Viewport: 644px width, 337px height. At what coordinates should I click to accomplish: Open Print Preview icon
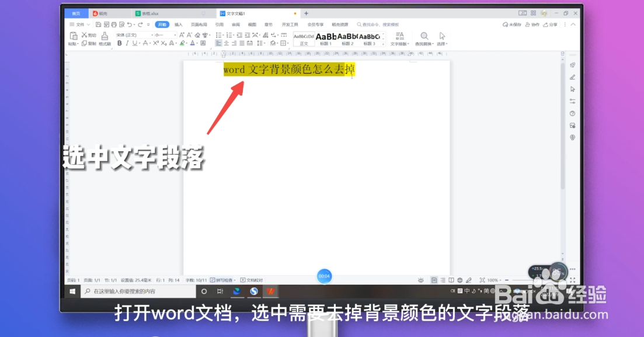[121, 25]
